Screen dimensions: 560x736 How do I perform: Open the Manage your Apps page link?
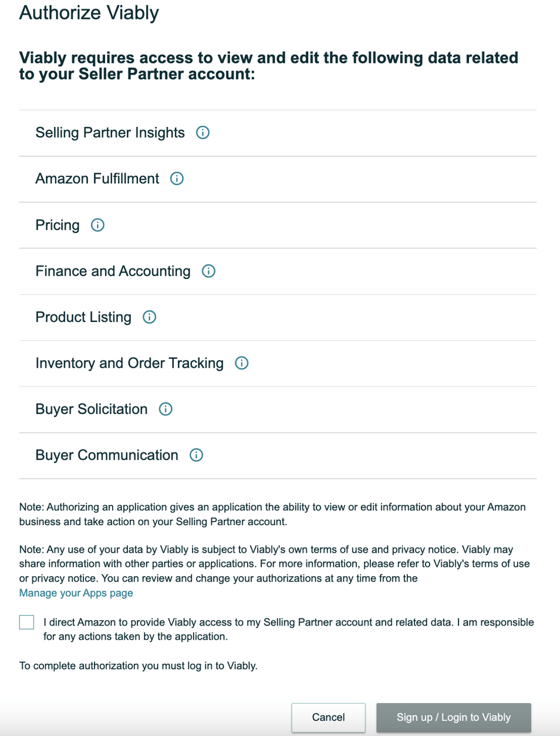point(77,593)
